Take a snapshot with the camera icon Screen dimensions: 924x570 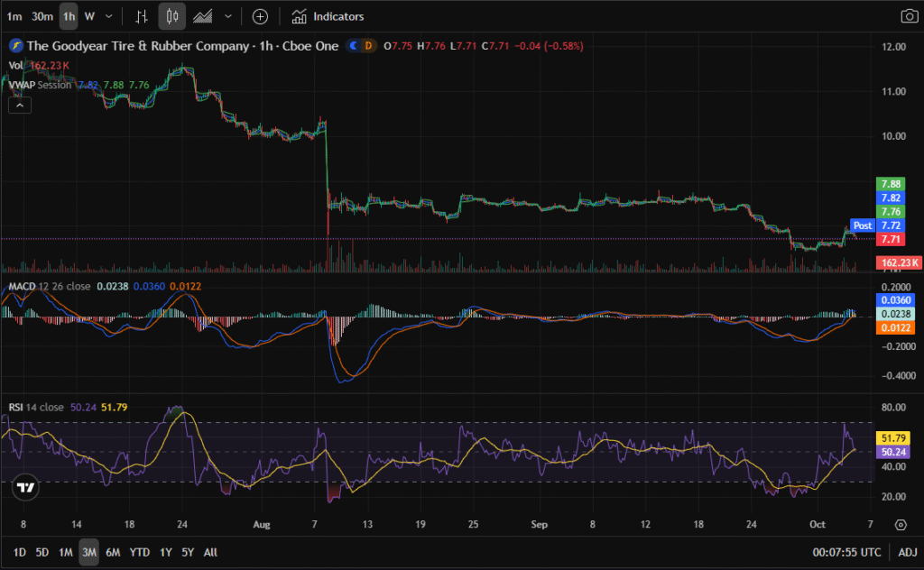pyautogui.click(x=908, y=16)
